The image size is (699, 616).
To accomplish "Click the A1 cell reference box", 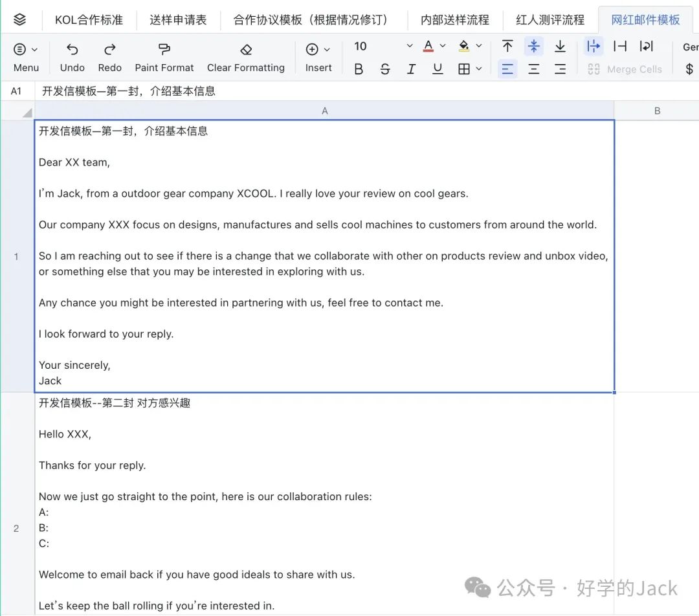I will click(16, 91).
